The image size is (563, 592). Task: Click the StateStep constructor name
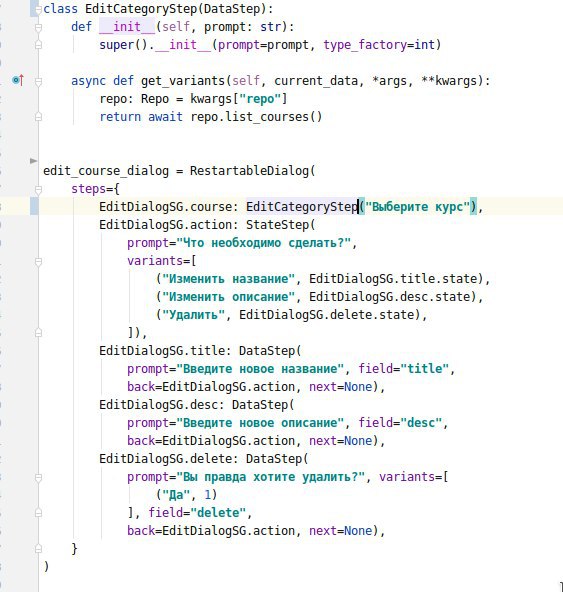(278, 225)
